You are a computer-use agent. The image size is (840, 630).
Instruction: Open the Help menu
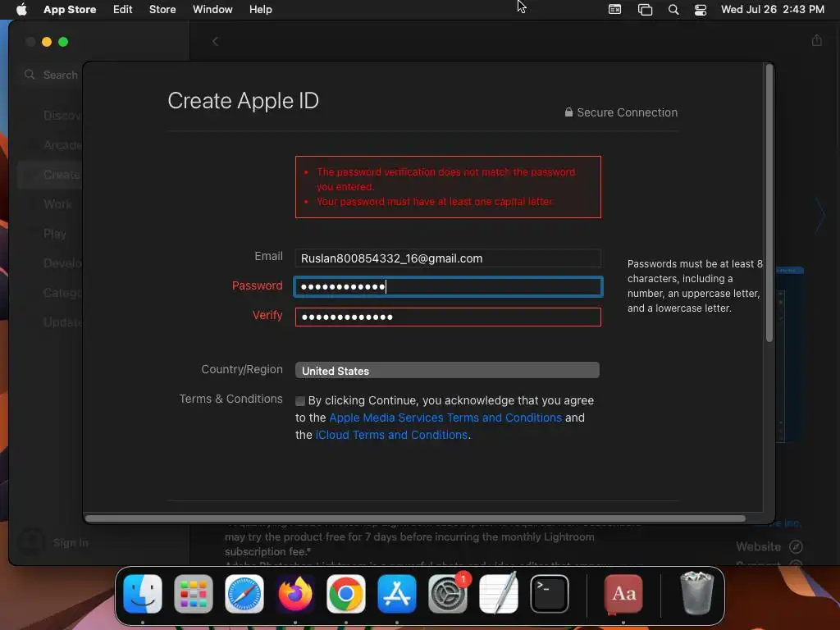tap(260, 10)
